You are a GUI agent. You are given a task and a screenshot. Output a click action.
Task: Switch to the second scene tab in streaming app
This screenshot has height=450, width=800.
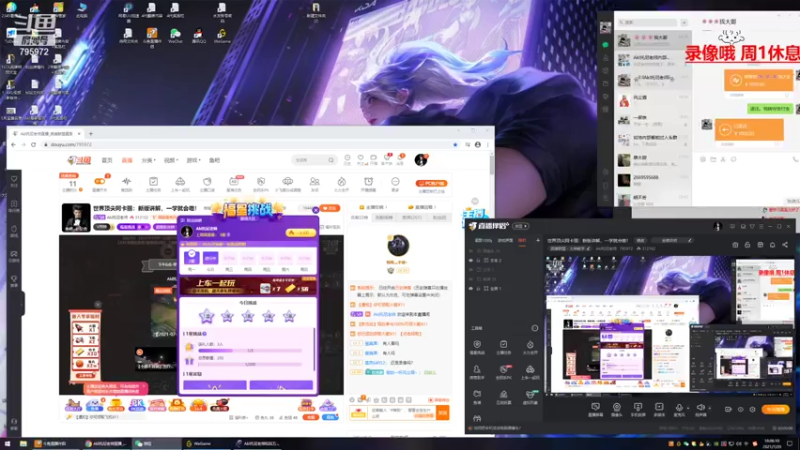pyautogui.click(x=505, y=240)
